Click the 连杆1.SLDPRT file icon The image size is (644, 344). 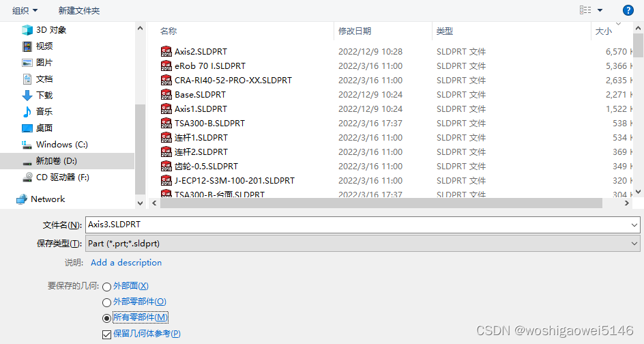[x=166, y=138]
